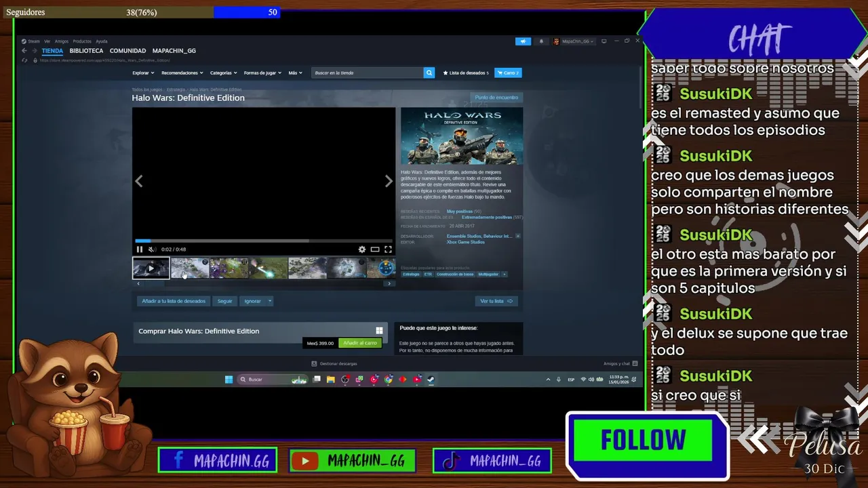Open Xbox Game Studios publisher link
This screenshot has height=488, width=868.
click(x=465, y=242)
